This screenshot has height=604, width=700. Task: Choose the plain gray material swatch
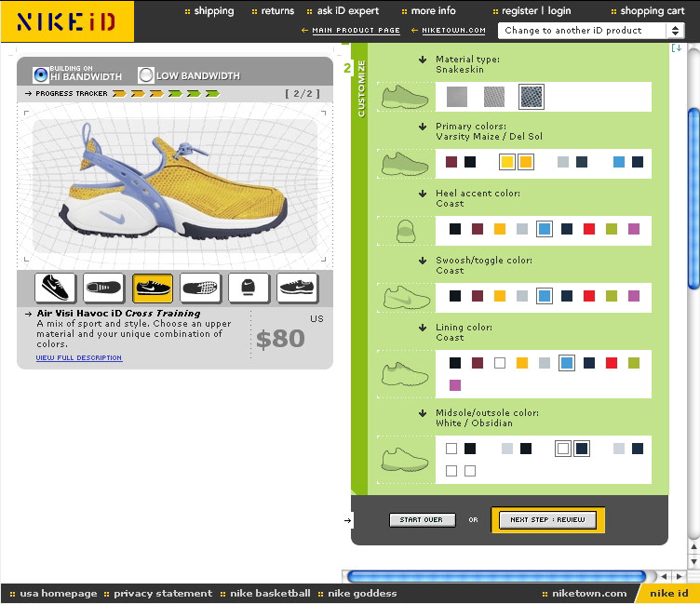(x=457, y=97)
